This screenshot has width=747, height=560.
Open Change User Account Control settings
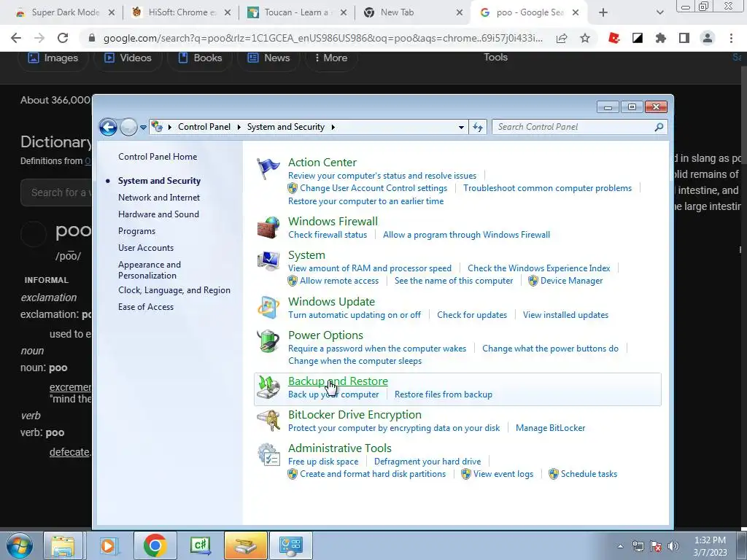click(x=373, y=188)
